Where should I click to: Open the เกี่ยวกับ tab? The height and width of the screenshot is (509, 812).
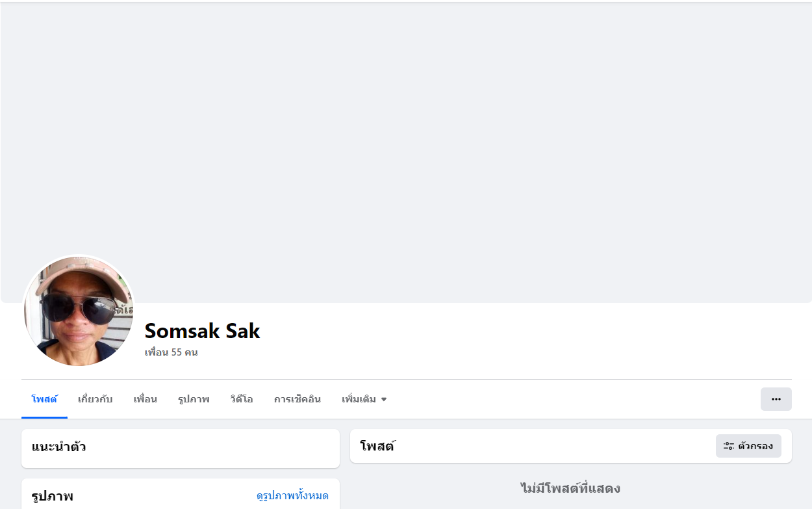click(95, 399)
